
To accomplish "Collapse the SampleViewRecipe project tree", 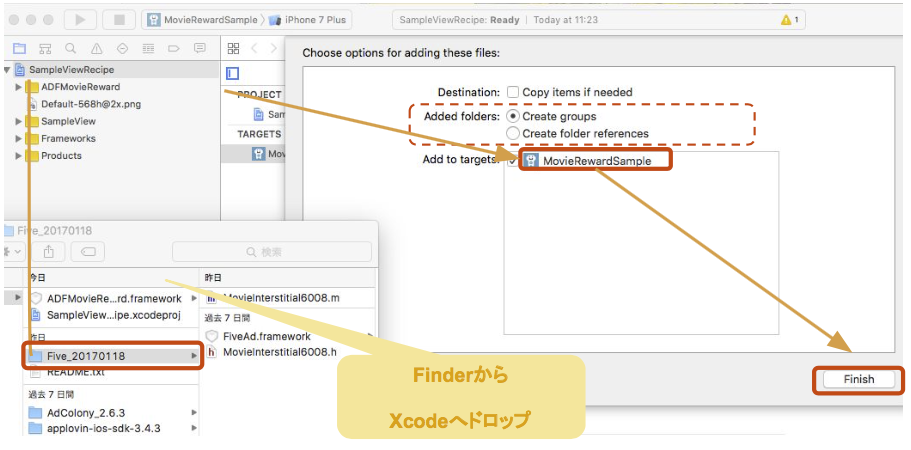I will coord(7,70).
